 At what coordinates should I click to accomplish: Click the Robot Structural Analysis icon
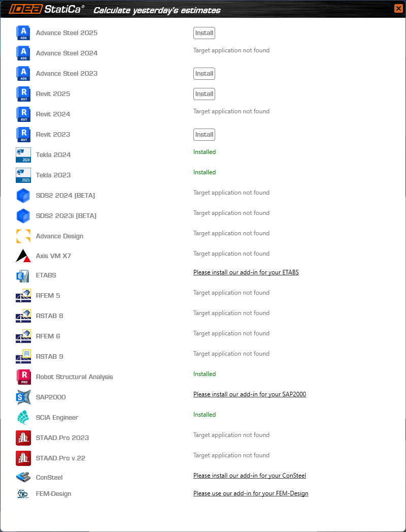click(23, 377)
